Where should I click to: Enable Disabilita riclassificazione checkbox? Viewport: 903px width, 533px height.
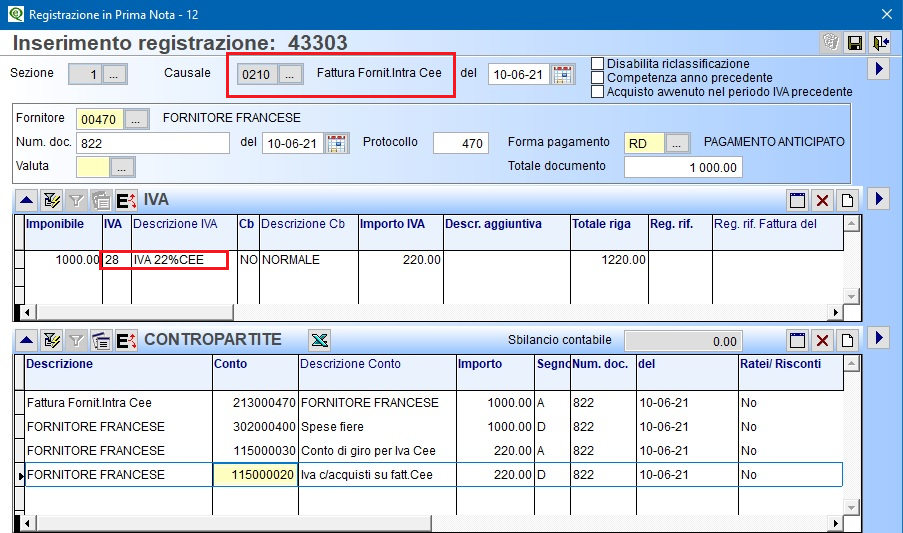click(x=598, y=64)
